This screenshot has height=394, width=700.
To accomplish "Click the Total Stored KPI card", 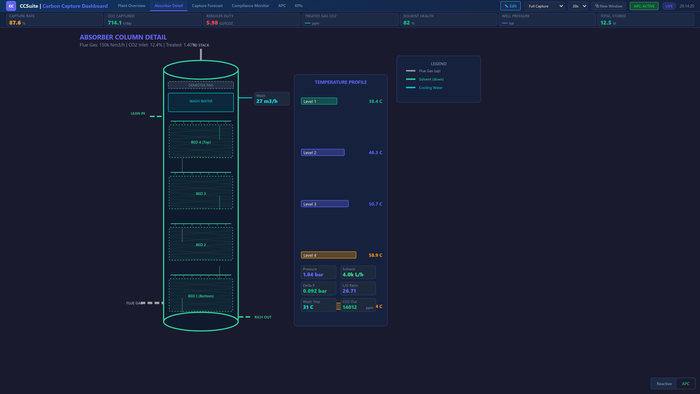I will click(646, 20).
